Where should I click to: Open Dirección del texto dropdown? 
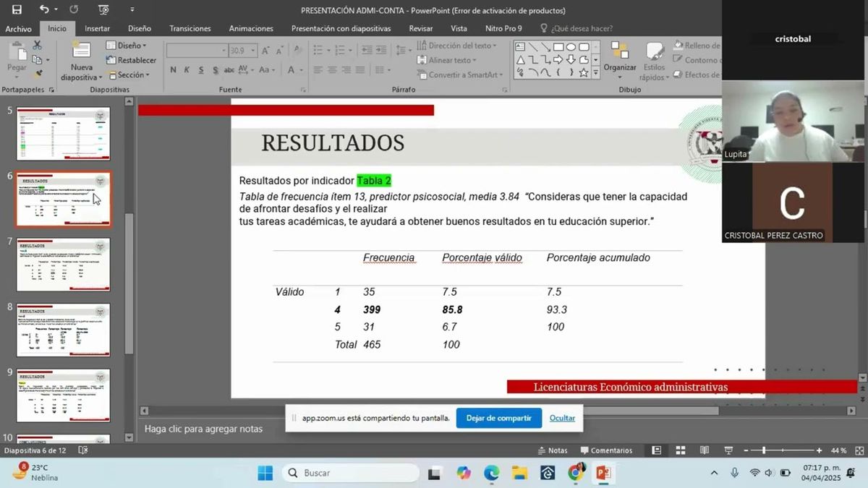[x=457, y=46]
